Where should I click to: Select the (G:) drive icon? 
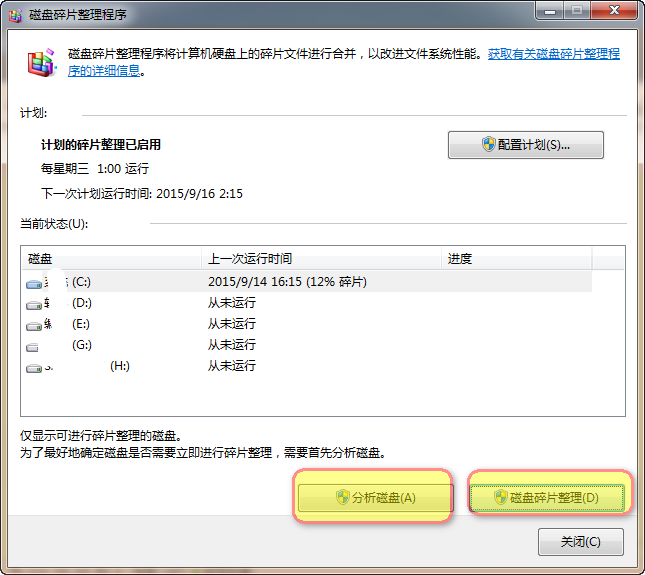(x=35, y=346)
